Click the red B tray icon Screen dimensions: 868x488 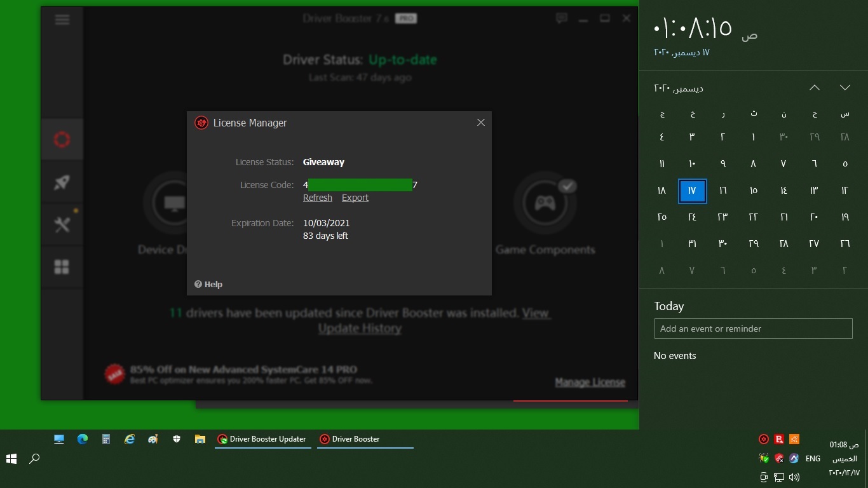point(779,439)
